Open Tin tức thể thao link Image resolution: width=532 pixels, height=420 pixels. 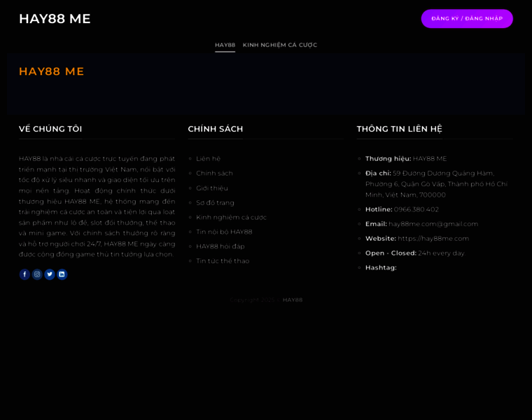(223, 261)
